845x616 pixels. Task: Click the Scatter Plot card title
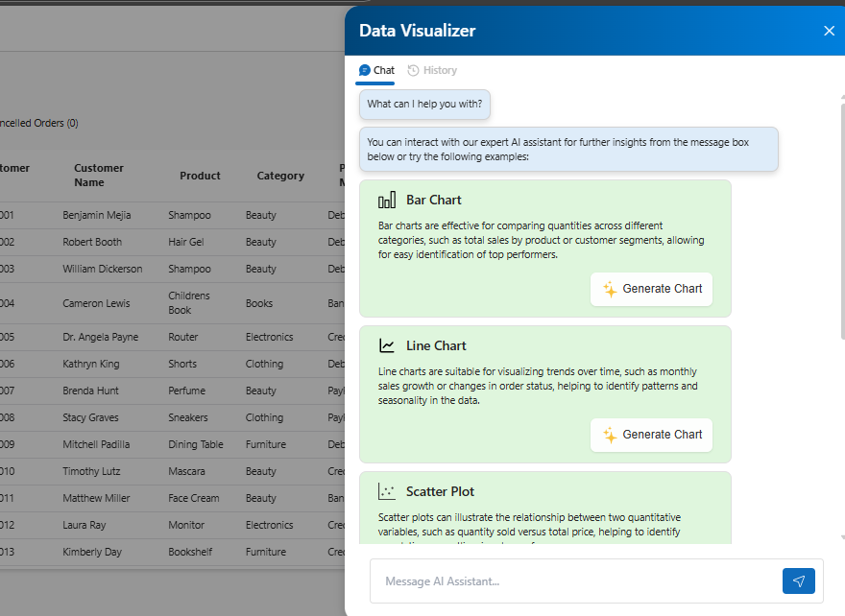(x=440, y=491)
